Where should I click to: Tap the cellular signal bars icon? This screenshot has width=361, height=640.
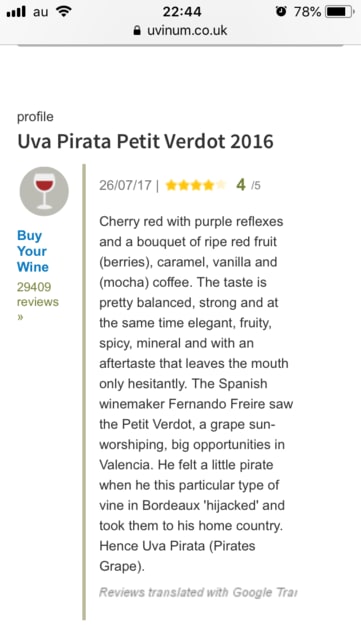[16, 11]
